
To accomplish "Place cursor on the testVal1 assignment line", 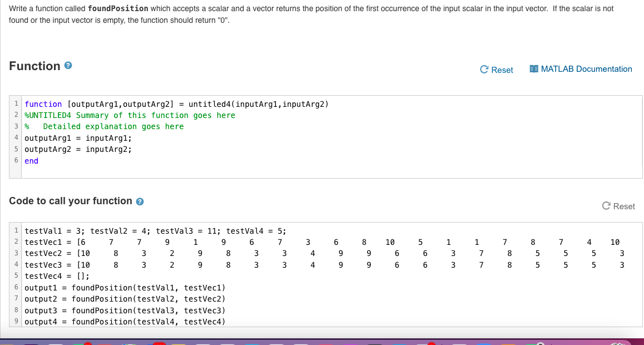I will (x=156, y=230).
